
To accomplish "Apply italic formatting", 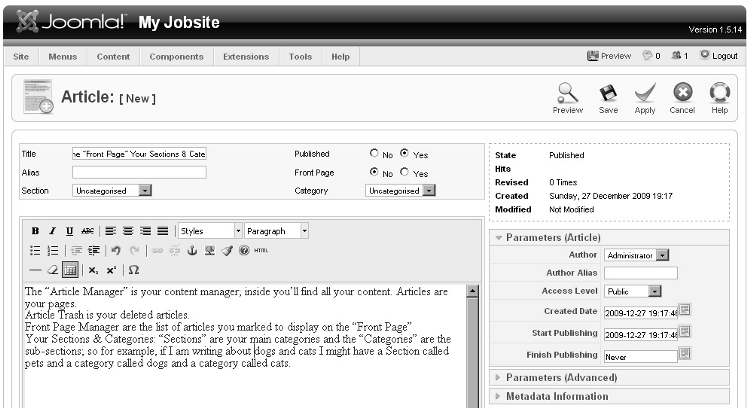I will (x=53, y=231).
